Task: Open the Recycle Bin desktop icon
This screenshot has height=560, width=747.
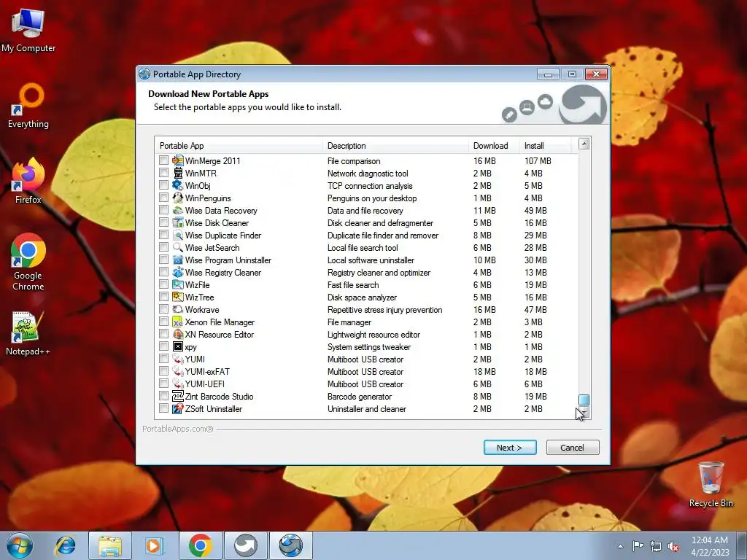Action: click(711, 485)
